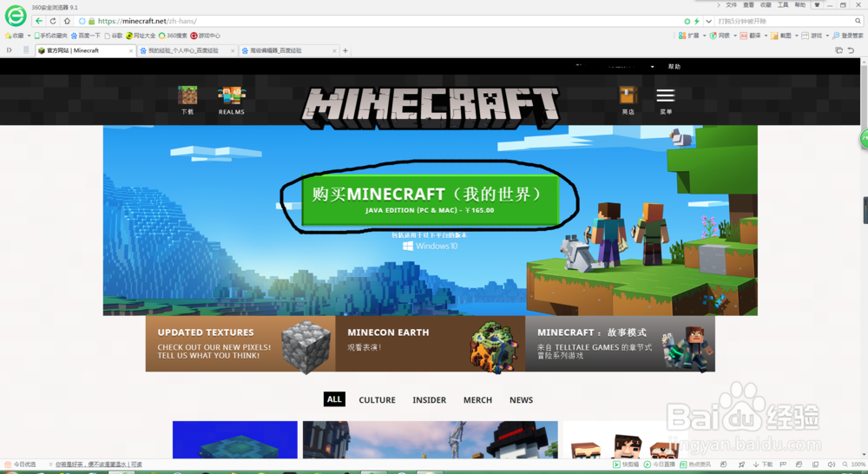Expand the address bar history dropdown

coord(708,21)
